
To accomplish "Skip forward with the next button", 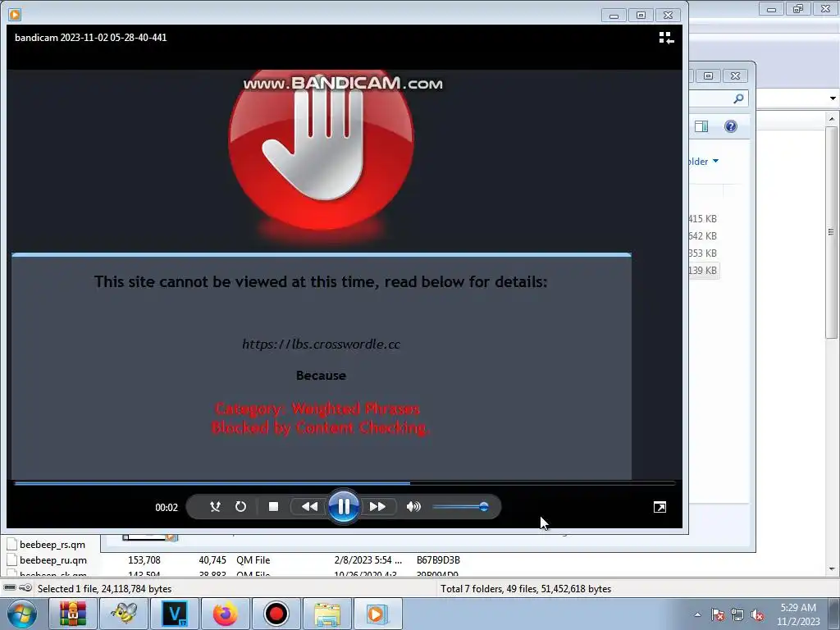I will click(x=377, y=506).
